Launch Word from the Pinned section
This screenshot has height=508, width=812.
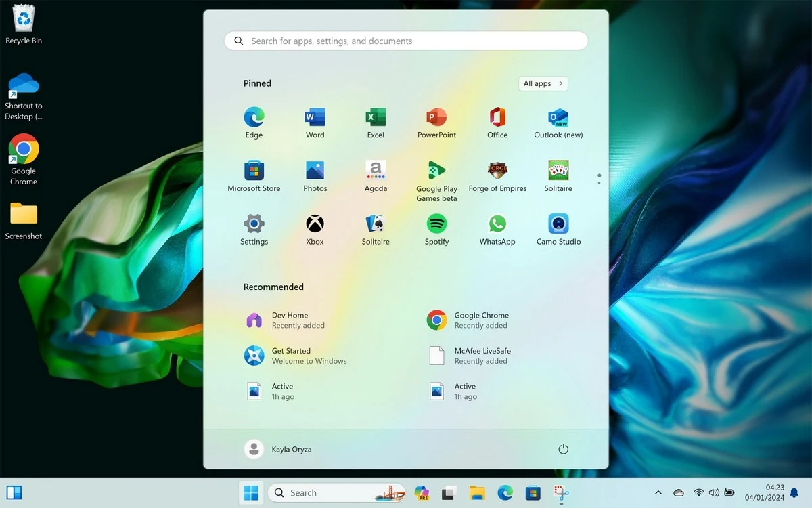coord(315,123)
